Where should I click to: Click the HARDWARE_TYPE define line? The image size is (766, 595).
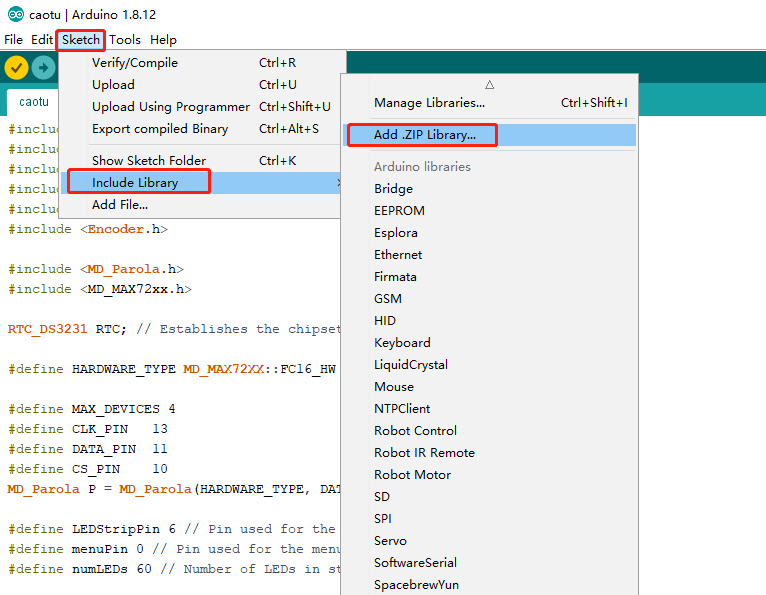click(172, 369)
